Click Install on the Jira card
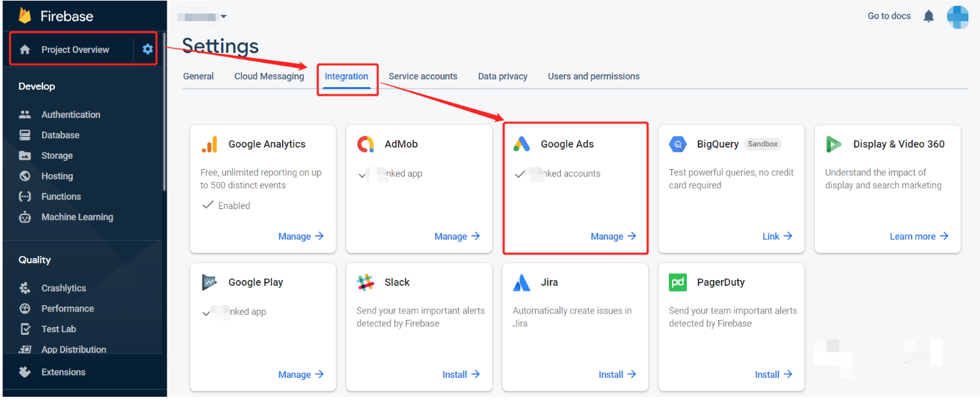This screenshot has width=980, height=400. 617,374
